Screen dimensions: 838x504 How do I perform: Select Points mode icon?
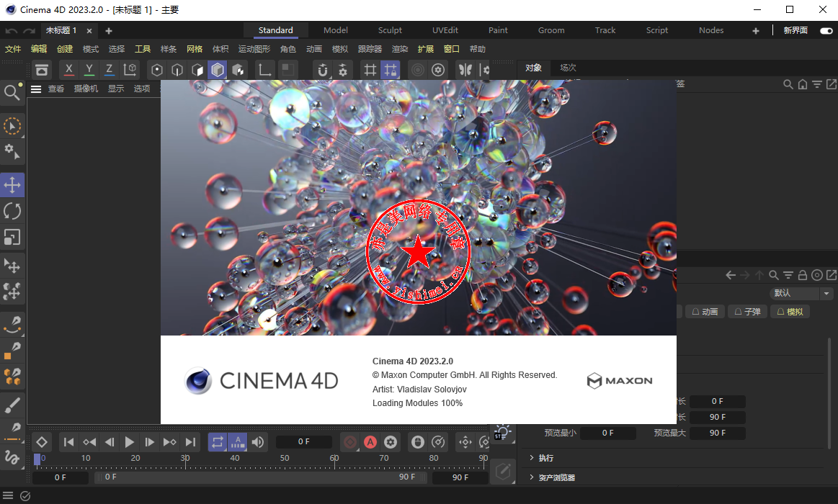pos(156,70)
